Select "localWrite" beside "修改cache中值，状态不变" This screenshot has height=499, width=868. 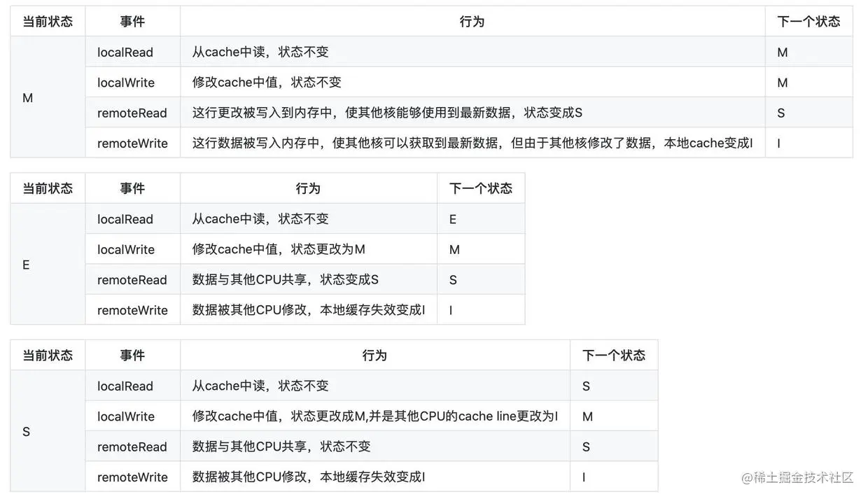[126, 83]
